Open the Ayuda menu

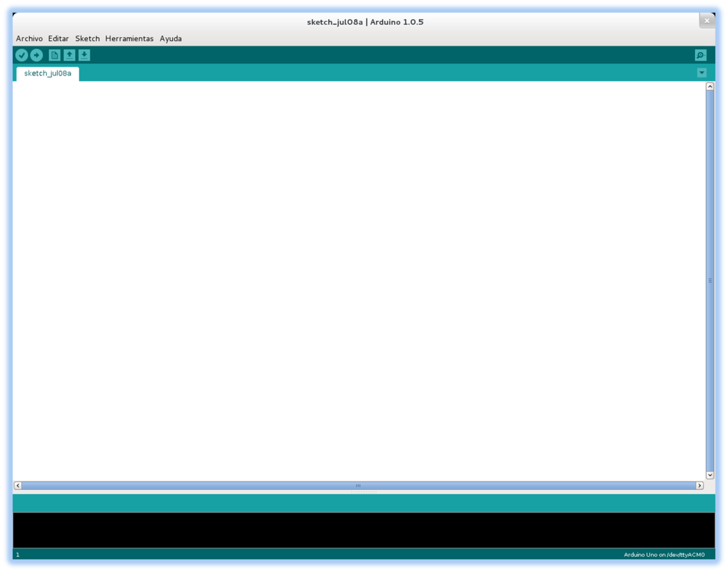(171, 39)
